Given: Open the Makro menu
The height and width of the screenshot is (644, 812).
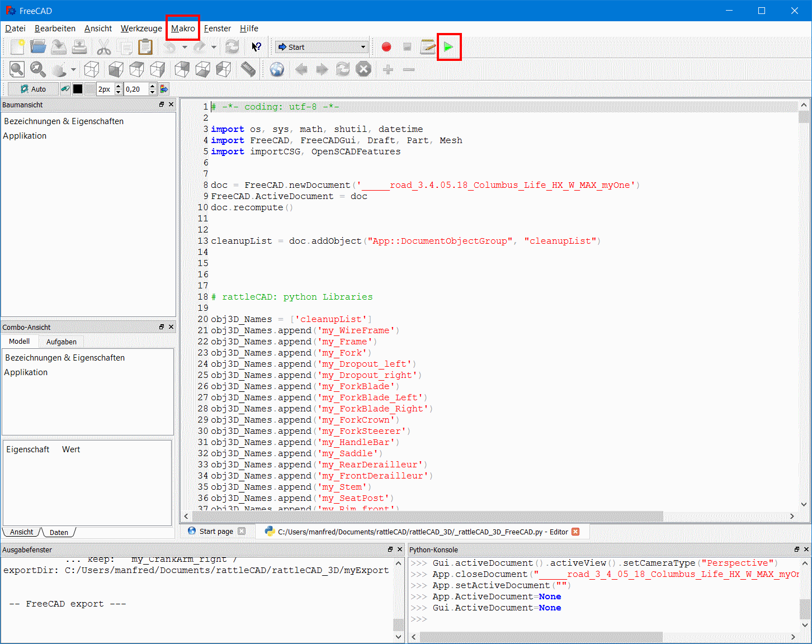Looking at the screenshot, I should click(x=183, y=29).
